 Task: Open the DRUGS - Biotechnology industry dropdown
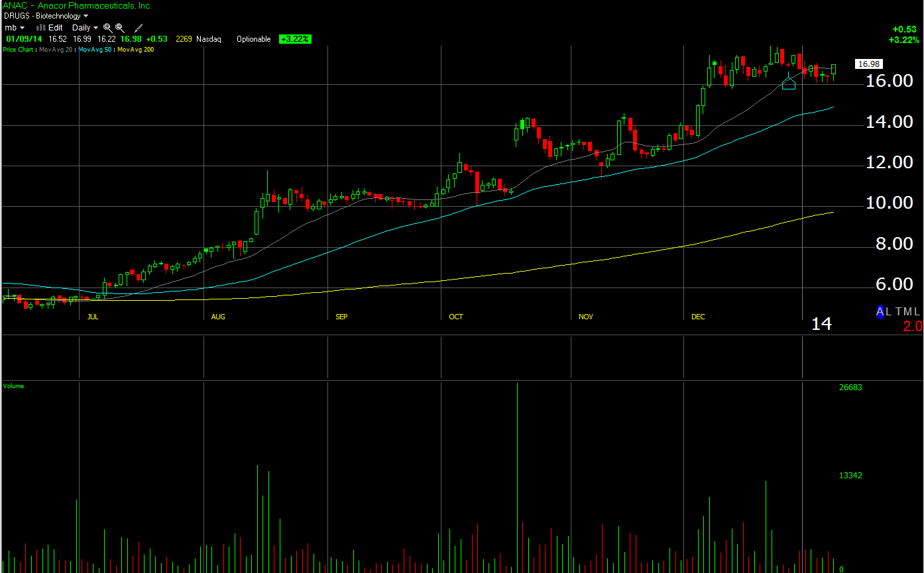pyautogui.click(x=46, y=16)
